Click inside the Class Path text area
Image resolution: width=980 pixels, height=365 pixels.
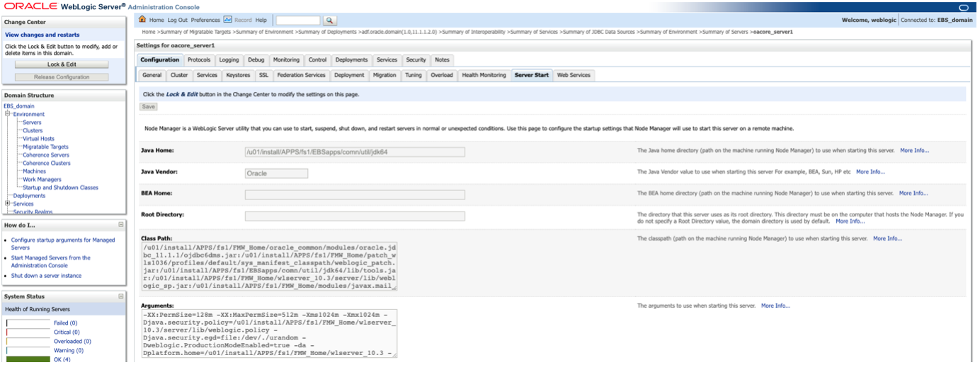click(269, 267)
